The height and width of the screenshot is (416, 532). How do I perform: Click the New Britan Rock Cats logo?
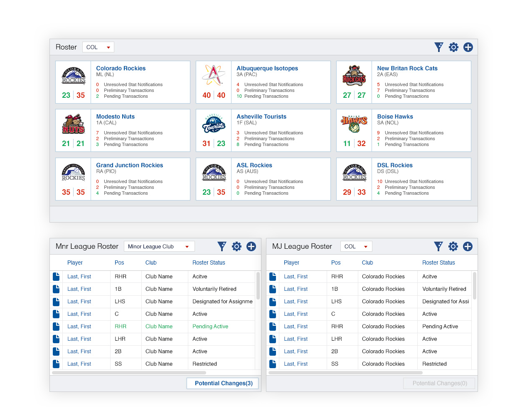point(354,76)
